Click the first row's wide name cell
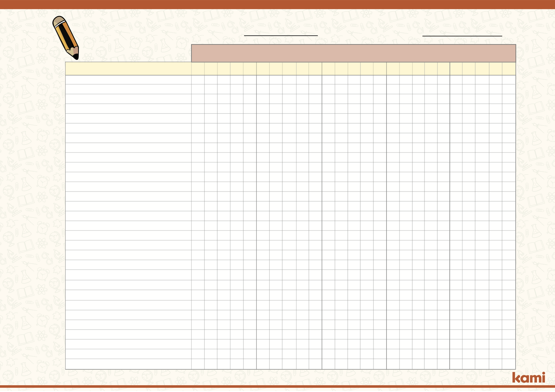Image resolution: width=555 pixels, height=392 pixels. pos(128,80)
